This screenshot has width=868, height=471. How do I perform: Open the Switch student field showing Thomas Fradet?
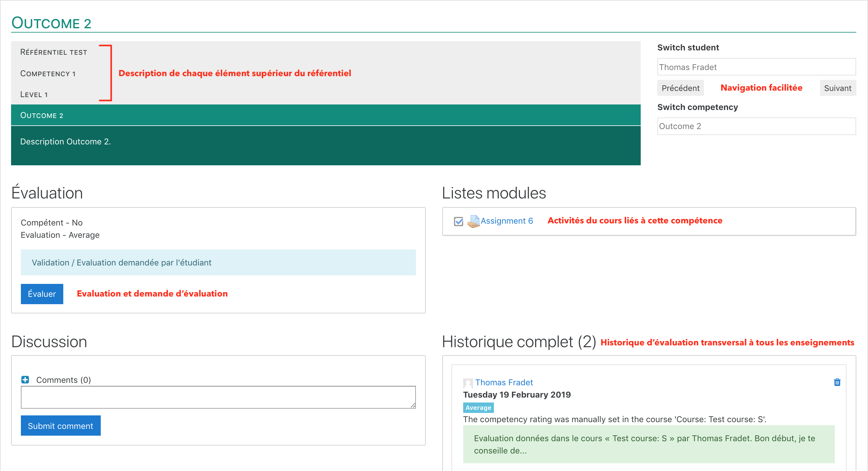point(756,67)
